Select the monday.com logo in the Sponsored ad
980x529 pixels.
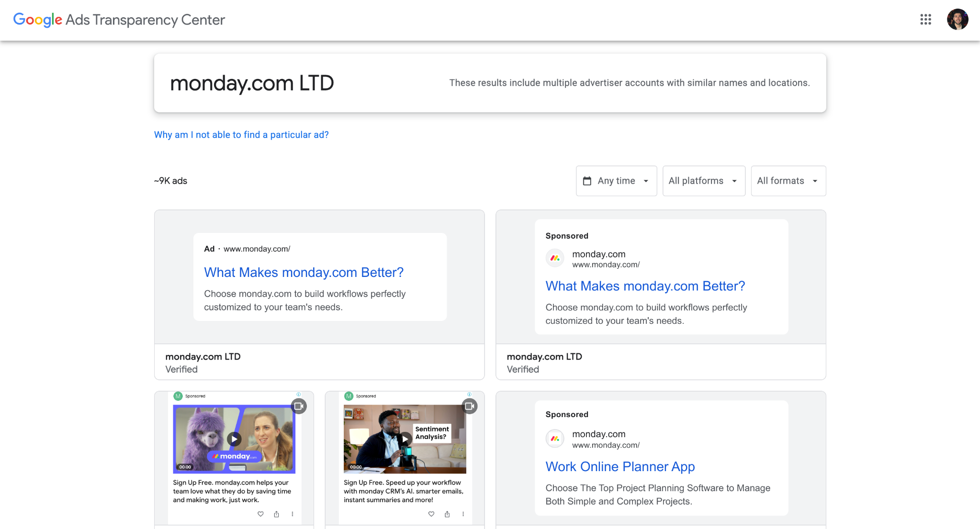(x=554, y=258)
